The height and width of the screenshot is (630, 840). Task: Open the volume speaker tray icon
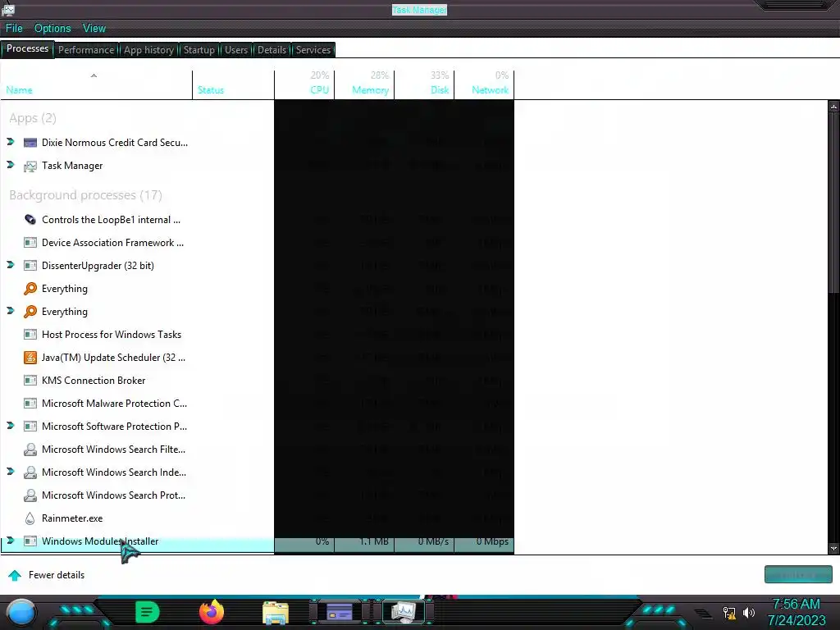tap(749, 612)
